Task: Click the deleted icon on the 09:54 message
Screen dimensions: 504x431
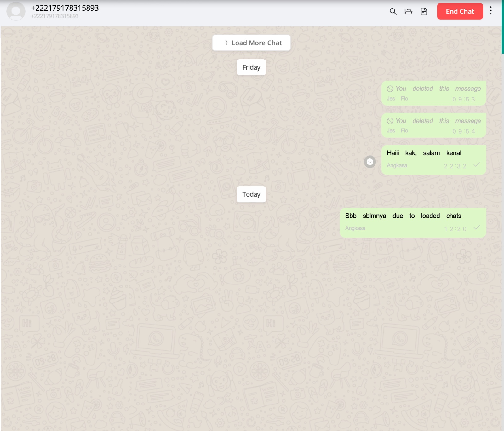Action: 390,121
